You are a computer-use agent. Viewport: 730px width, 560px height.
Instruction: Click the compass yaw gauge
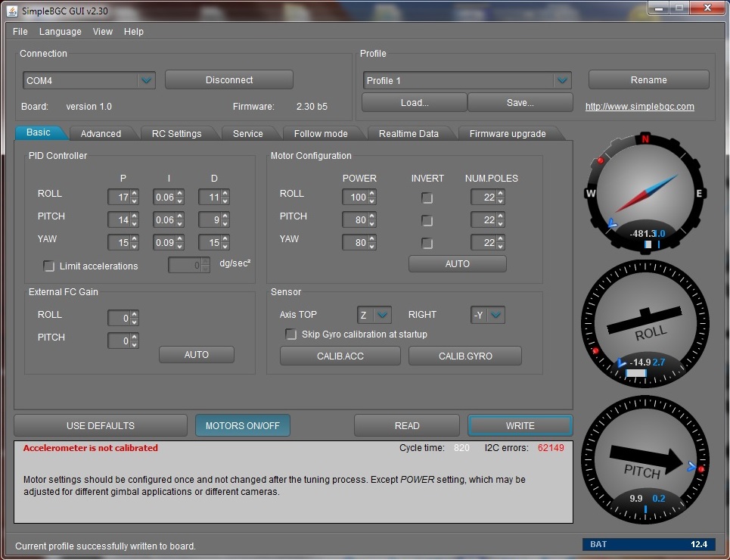click(x=645, y=191)
